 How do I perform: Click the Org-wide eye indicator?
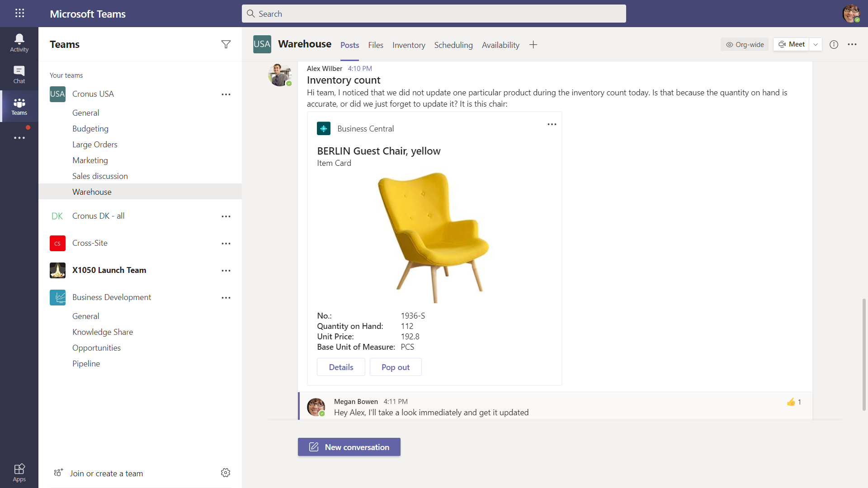[744, 44]
